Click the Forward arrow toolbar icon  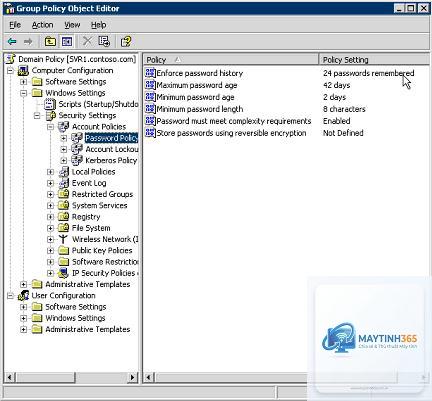click(28, 41)
